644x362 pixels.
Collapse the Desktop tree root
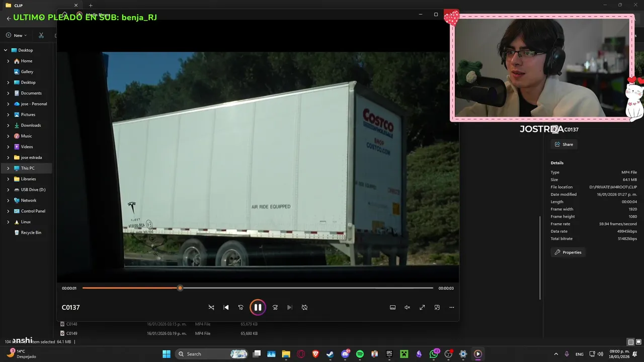[x=6, y=50]
